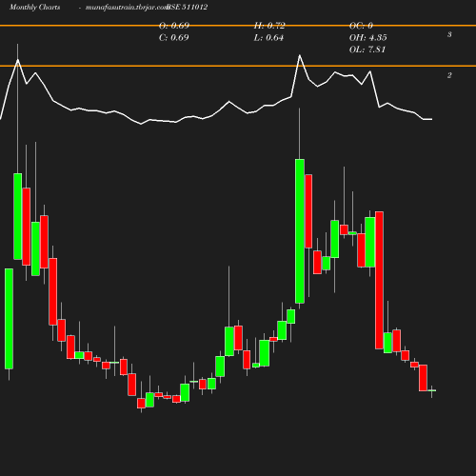Select the "BSE 511012" stock code label
Image resolution: width=476 pixels, height=476 pixels.
[x=188, y=8]
